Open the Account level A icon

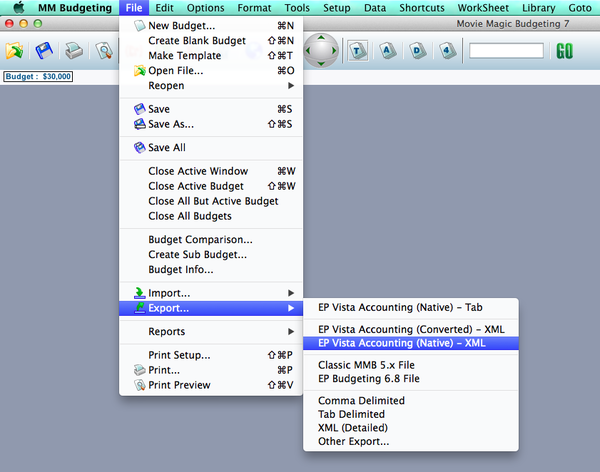tap(387, 51)
